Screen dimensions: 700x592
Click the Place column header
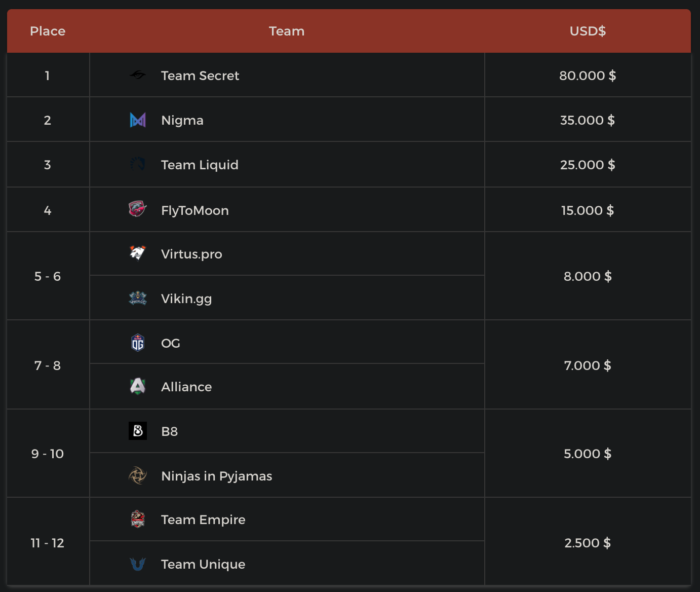click(x=48, y=31)
